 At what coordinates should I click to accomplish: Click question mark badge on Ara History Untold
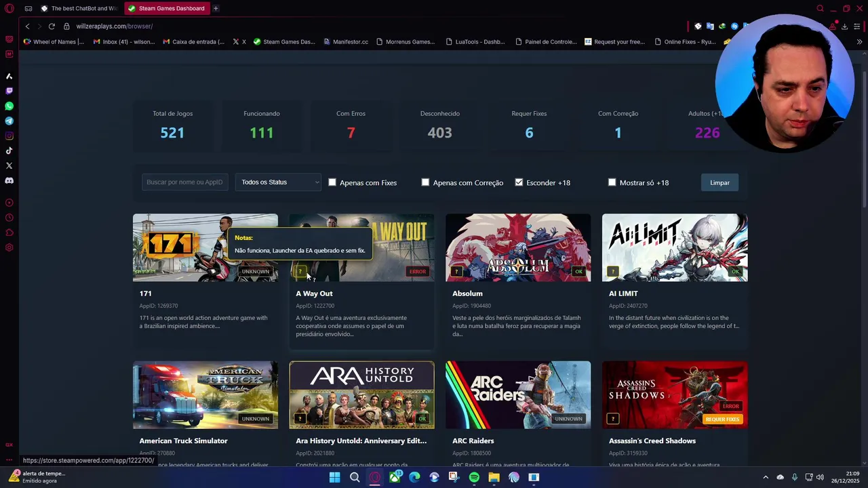point(300,419)
